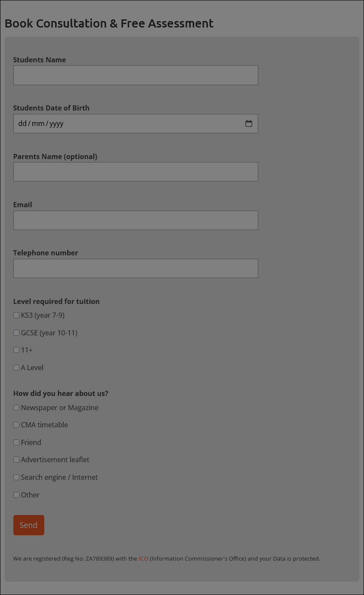The image size is (364, 595).
Task: Toggle the Other checkbox
Action: point(16,495)
